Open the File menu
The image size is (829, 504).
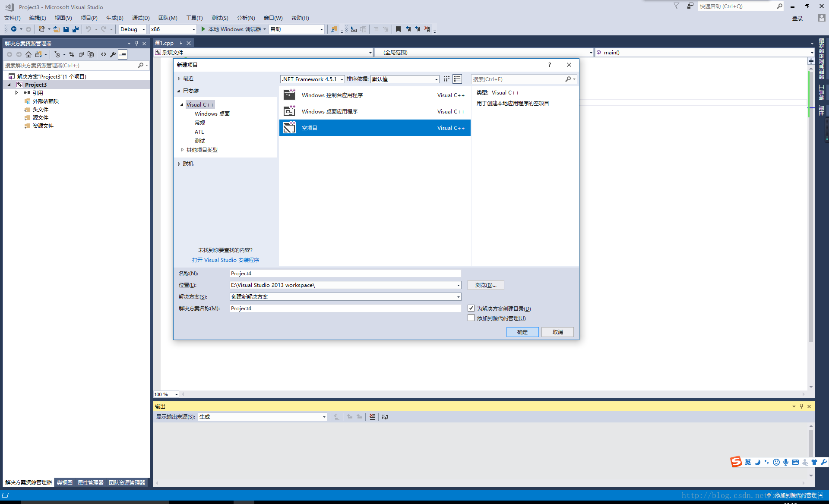[x=13, y=18]
